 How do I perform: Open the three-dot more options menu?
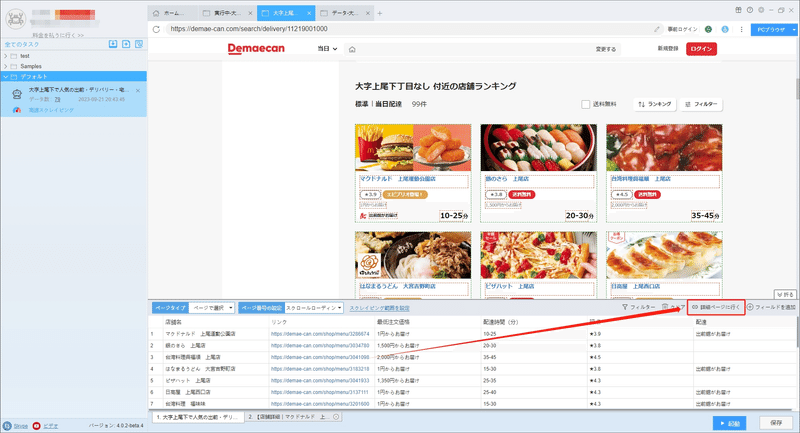click(741, 30)
